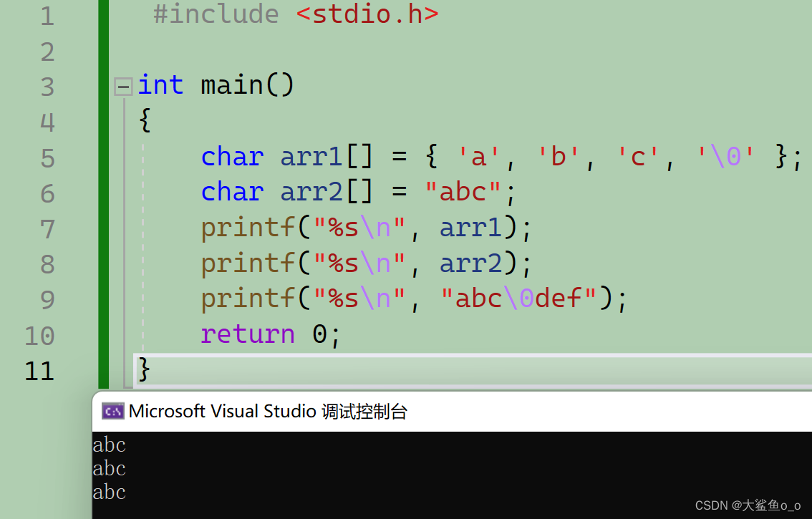Click the opening brace on line 4
The height and width of the screenshot is (519, 812).
coord(145,120)
